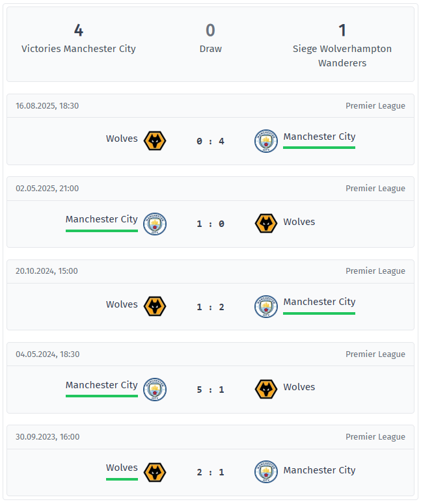Click the 5 : 1 score

click(210, 390)
